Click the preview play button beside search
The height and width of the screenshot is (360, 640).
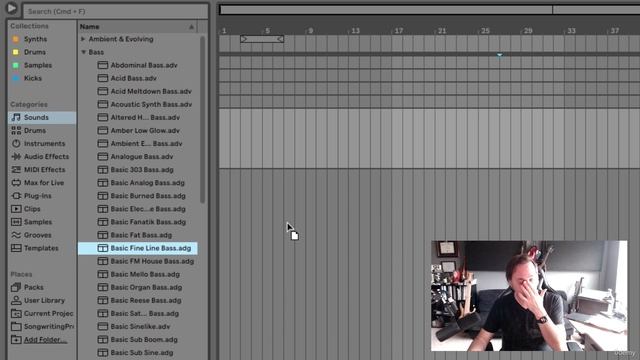[x=11, y=8]
